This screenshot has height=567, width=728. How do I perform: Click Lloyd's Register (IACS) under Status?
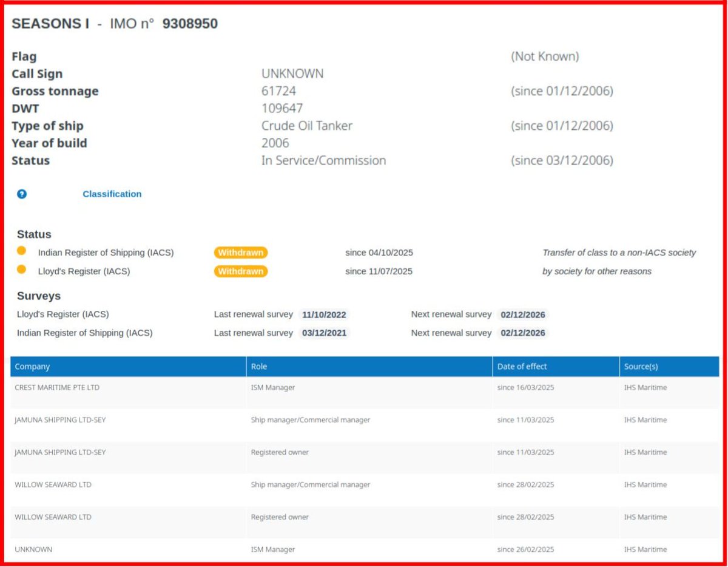click(84, 271)
